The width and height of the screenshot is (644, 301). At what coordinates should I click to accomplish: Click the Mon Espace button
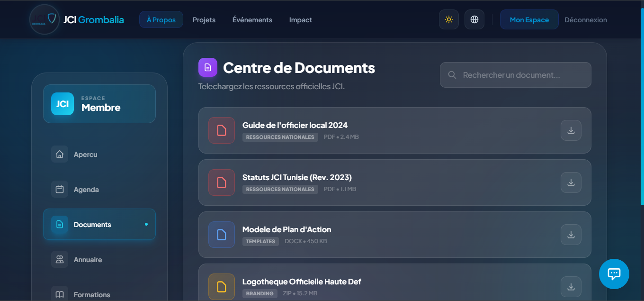(529, 20)
